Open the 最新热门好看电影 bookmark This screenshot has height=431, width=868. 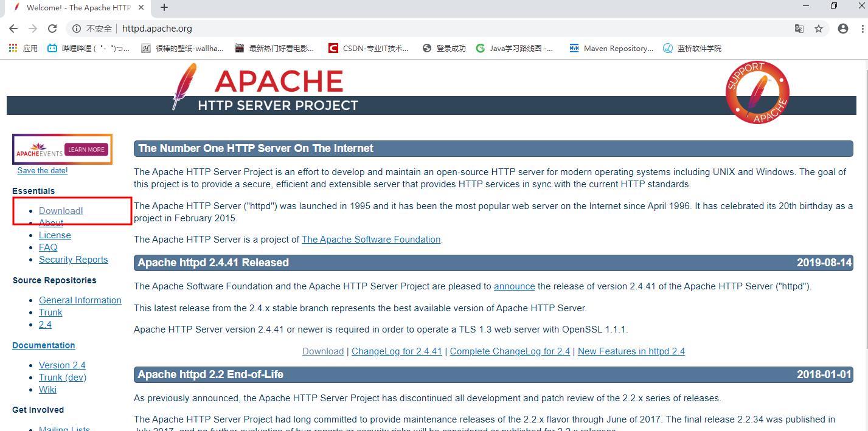tap(275, 48)
